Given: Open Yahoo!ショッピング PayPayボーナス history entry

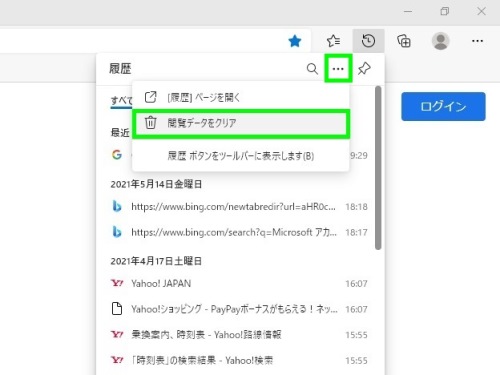Looking at the screenshot, I should point(239,309).
